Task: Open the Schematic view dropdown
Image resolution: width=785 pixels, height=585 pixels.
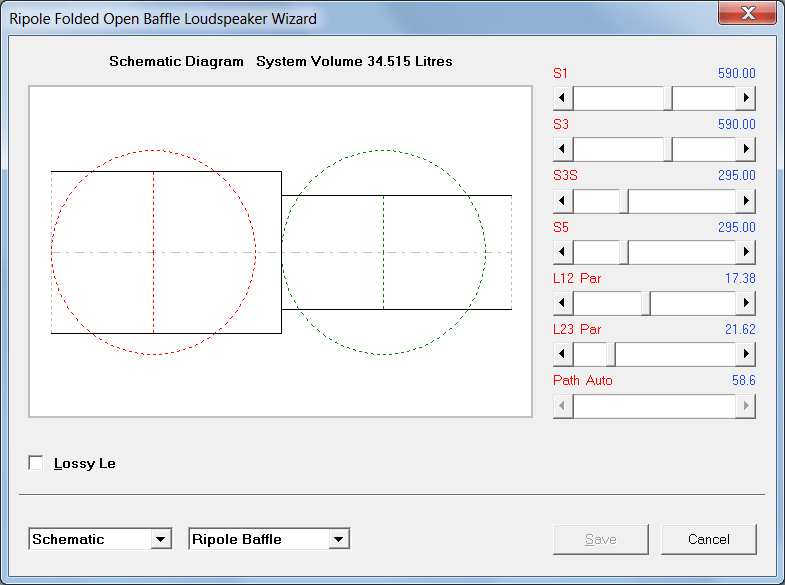Action: coord(160,539)
